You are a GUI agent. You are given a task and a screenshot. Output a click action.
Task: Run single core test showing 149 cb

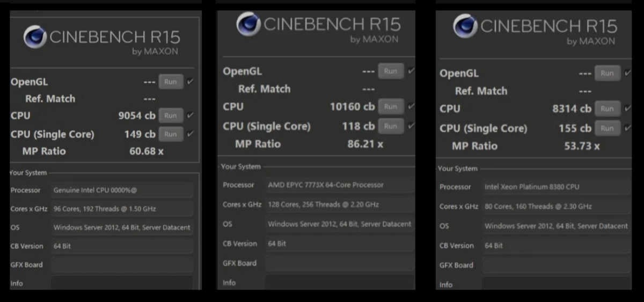171,134
